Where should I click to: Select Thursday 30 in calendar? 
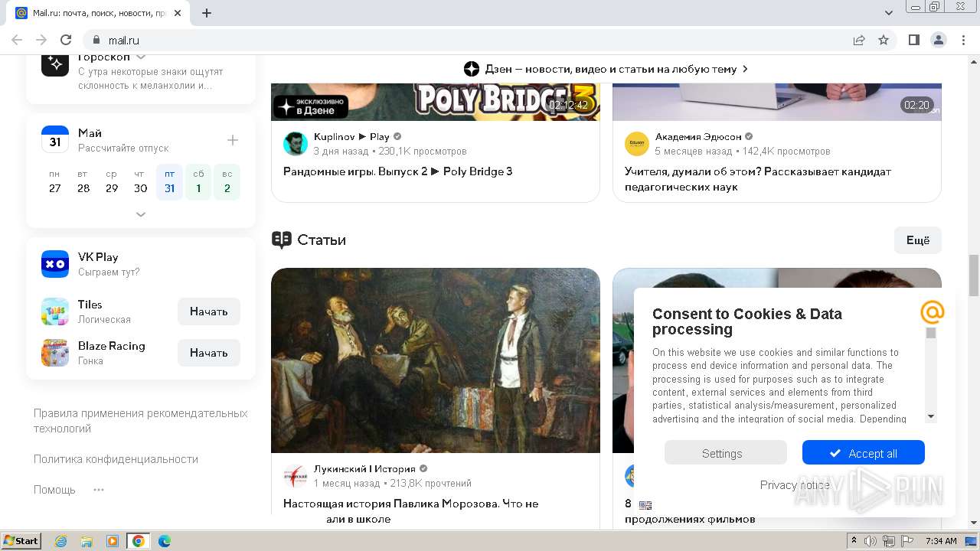[141, 181]
